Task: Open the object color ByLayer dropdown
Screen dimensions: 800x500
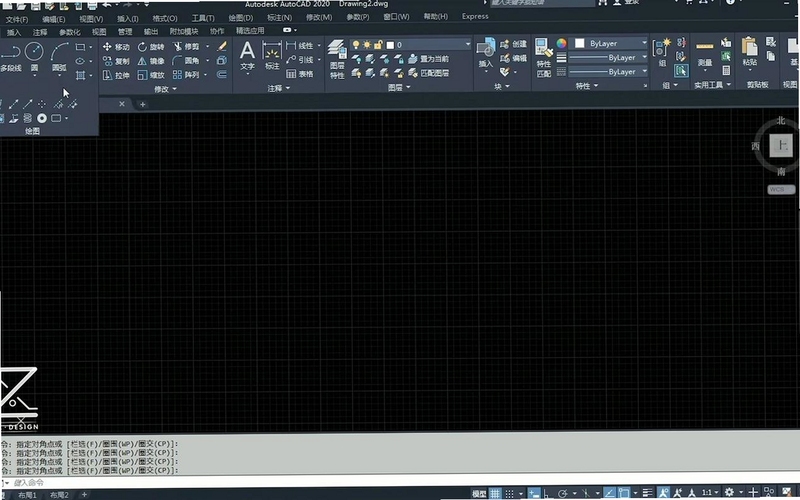Action: click(610, 43)
